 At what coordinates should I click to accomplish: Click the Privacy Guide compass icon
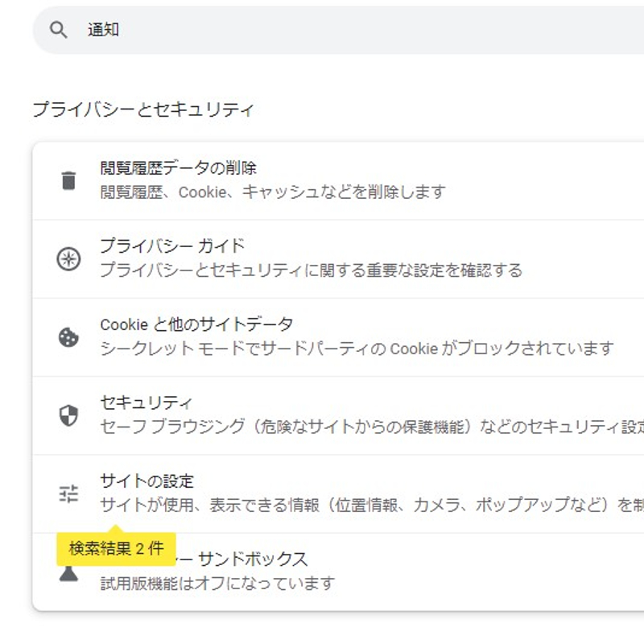pos(69,258)
